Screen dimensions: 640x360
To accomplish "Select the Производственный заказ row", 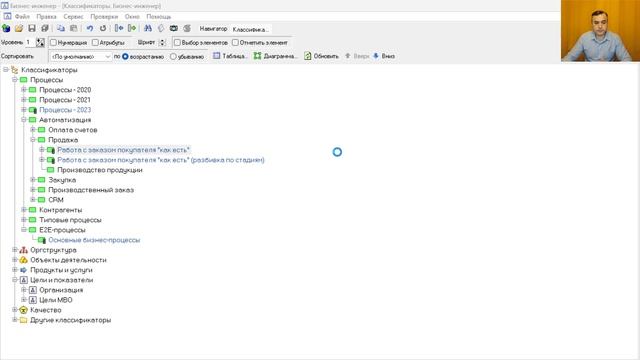I will (x=91, y=190).
